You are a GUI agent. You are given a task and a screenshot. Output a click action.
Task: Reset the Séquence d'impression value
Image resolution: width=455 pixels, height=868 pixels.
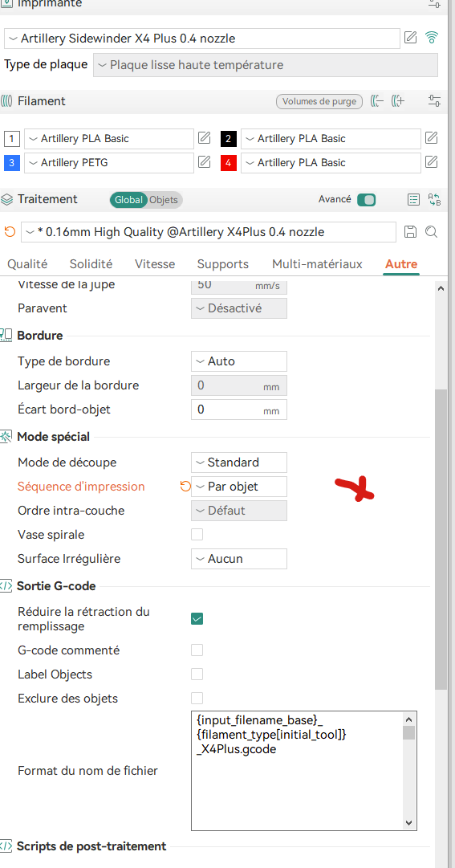(185, 487)
